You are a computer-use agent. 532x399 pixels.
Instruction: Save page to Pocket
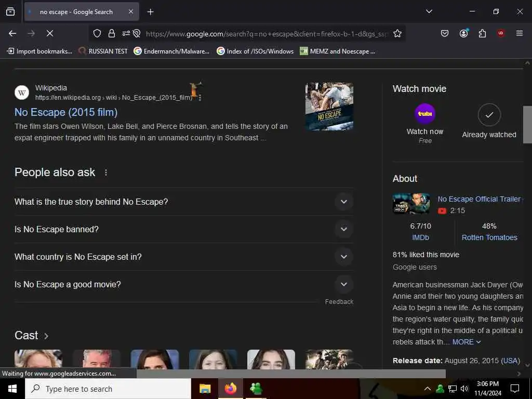(445, 33)
